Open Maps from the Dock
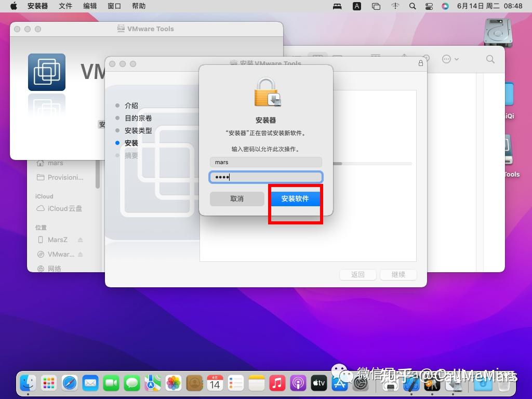 click(153, 383)
